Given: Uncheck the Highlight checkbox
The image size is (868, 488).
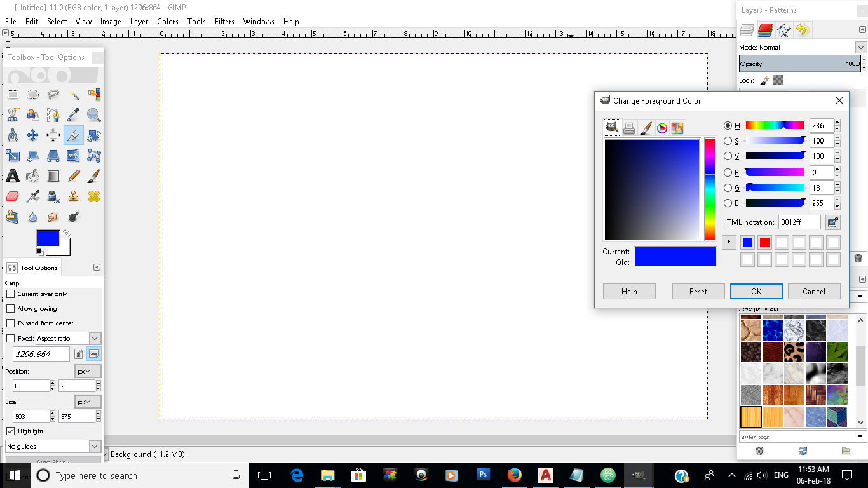Looking at the screenshot, I should 10,431.
